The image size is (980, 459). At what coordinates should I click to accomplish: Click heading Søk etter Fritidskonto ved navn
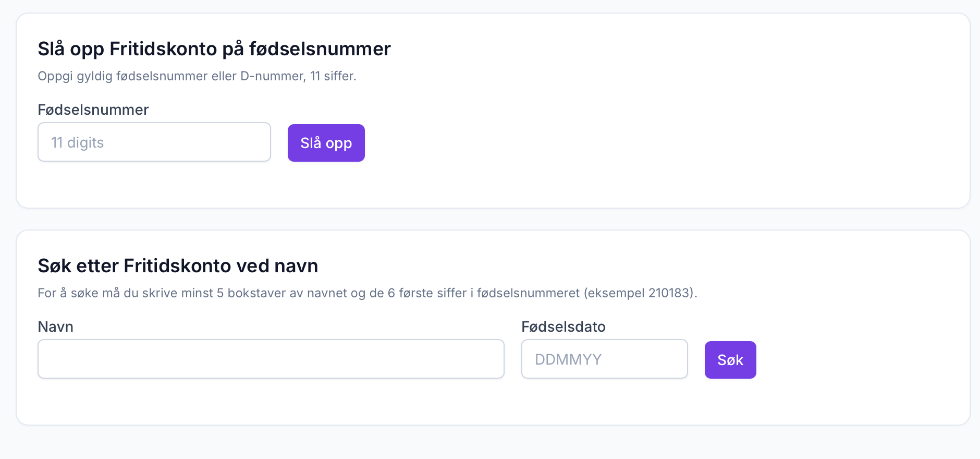178,265
